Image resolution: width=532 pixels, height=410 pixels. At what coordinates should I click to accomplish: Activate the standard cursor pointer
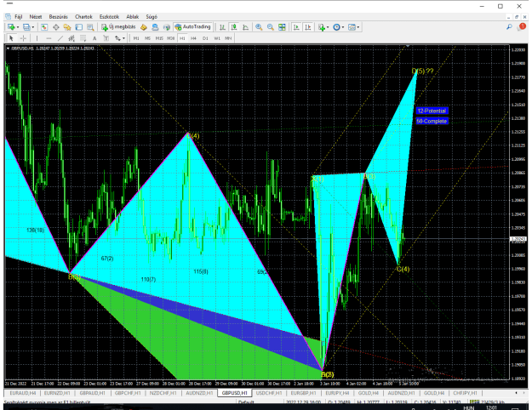pos(11,38)
